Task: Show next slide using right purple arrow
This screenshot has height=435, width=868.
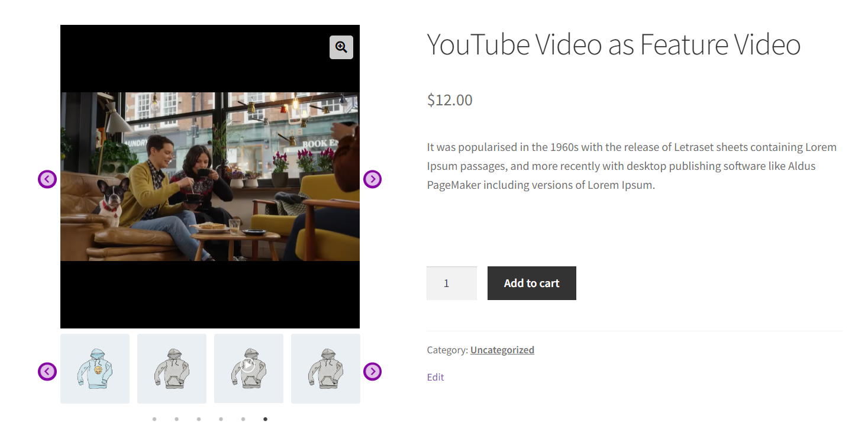Action: (372, 179)
